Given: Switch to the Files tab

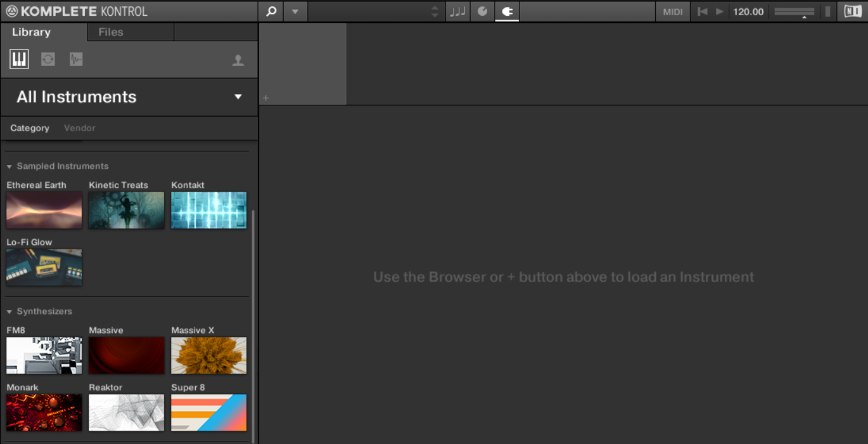Looking at the screenshot, I should (111, 32).
